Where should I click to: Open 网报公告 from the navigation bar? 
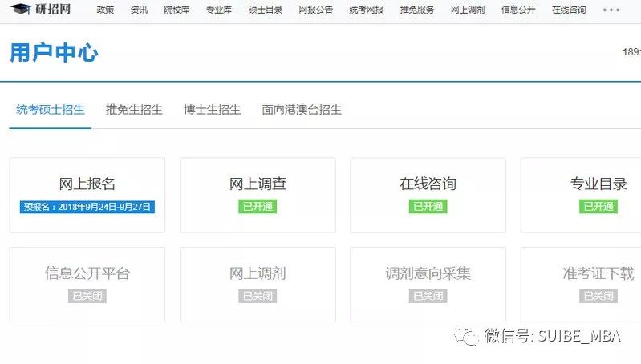tap(315, 10)
